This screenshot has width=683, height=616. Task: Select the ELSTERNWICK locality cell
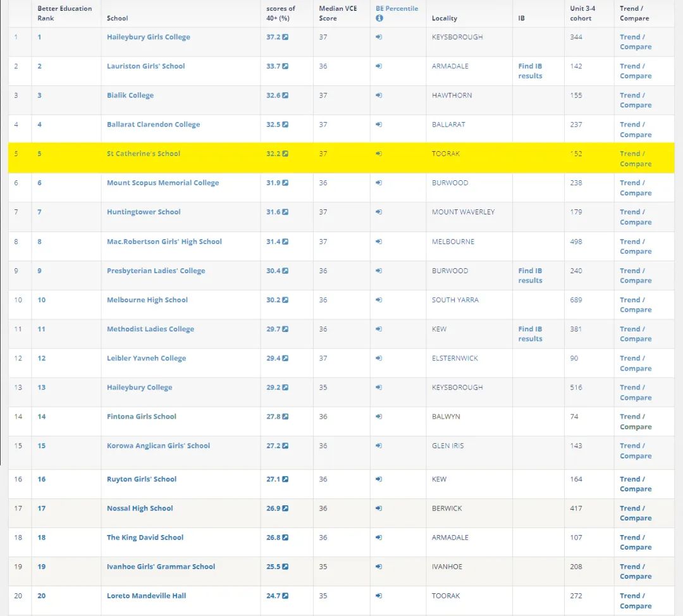[x=455, y=359]
